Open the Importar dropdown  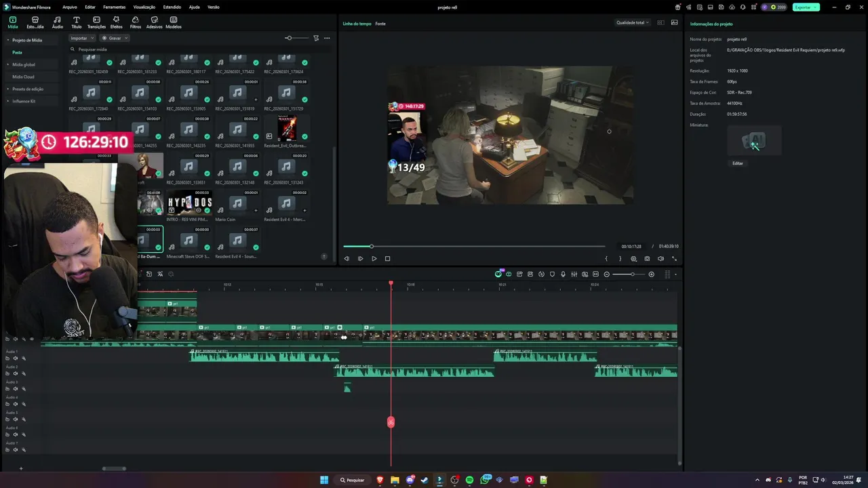click(x=81, y=38)
